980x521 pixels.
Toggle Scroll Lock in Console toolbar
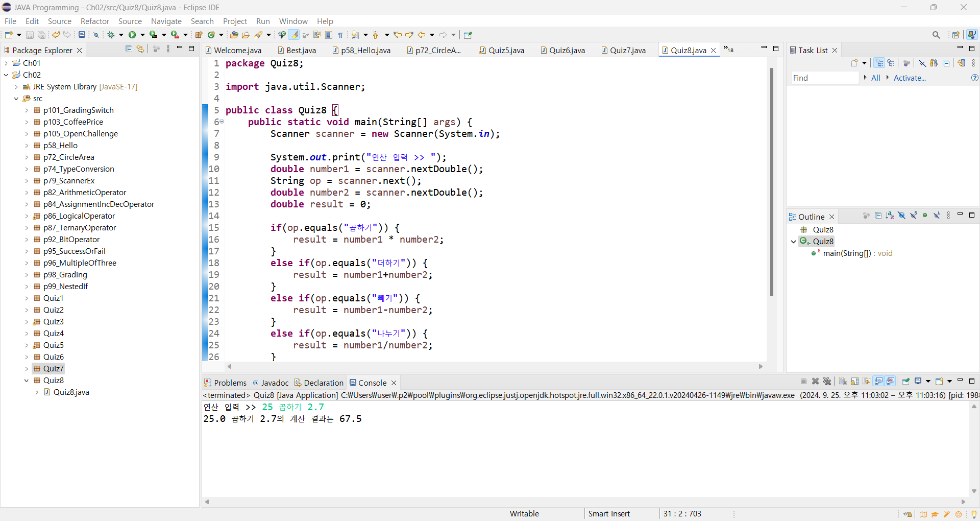(855, 381)
